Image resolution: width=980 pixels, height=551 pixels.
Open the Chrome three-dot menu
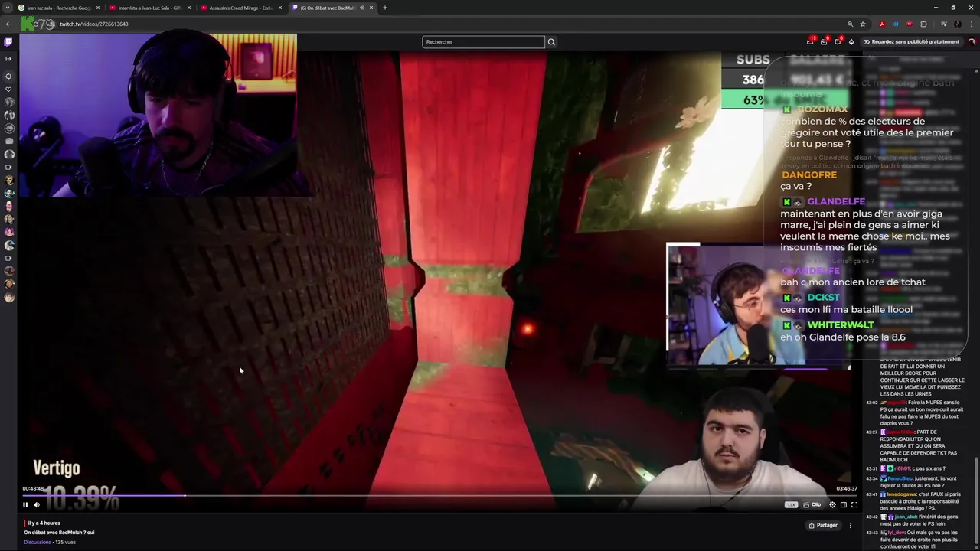(972, 24)
